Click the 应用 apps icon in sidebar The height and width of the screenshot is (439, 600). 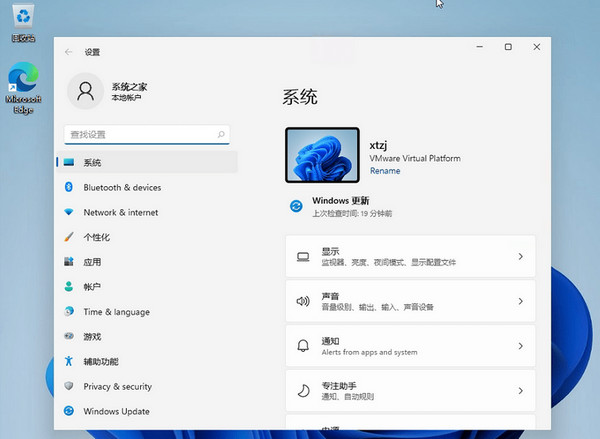point(69,262)
